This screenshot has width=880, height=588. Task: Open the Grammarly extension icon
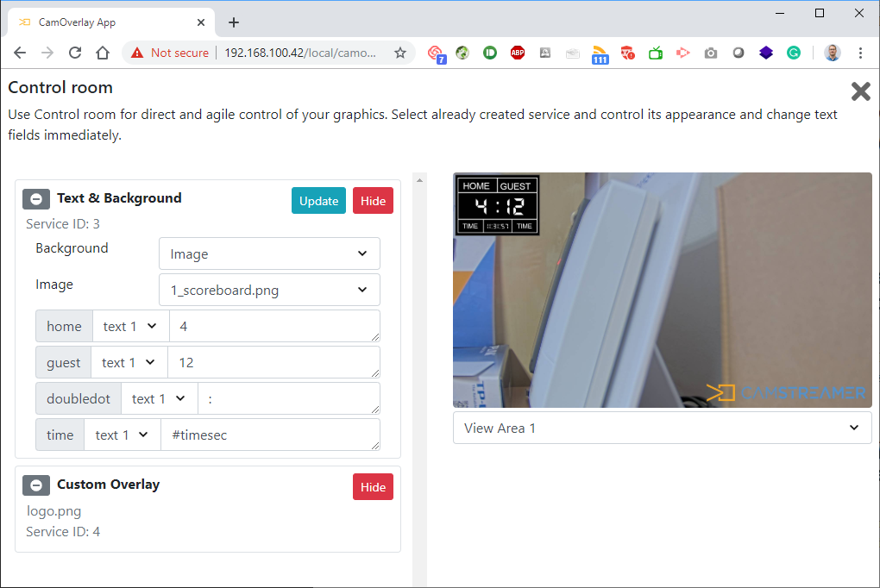[793, 53]
